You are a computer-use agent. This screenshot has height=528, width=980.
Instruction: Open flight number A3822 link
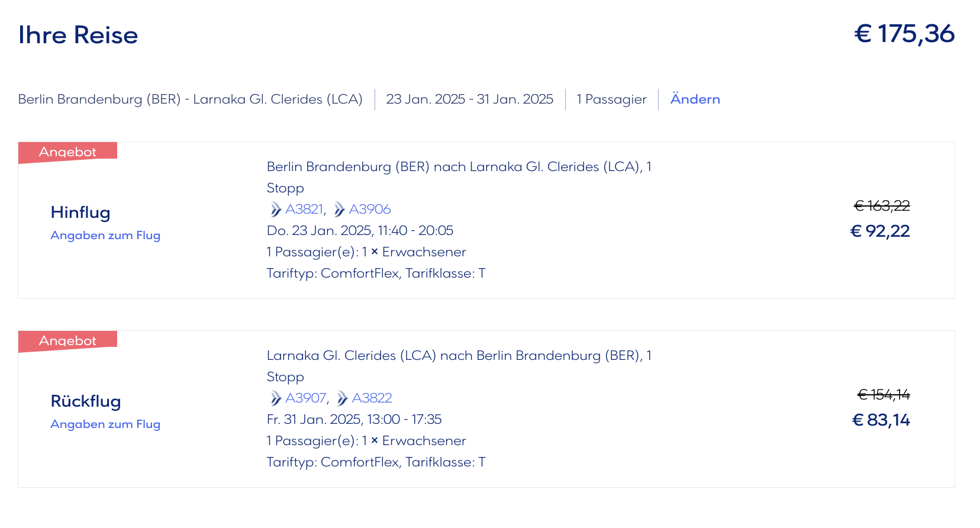(x=372, y=398)
